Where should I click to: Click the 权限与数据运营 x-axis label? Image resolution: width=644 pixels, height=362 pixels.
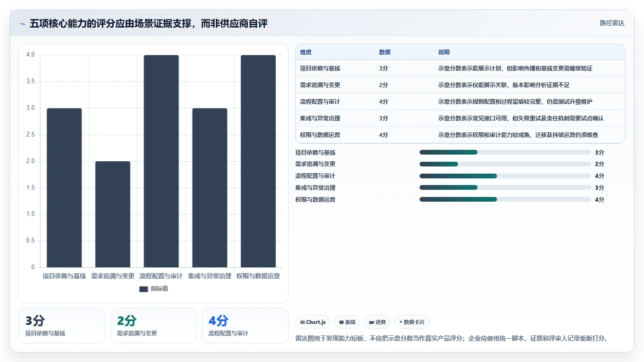click(258, 276)
